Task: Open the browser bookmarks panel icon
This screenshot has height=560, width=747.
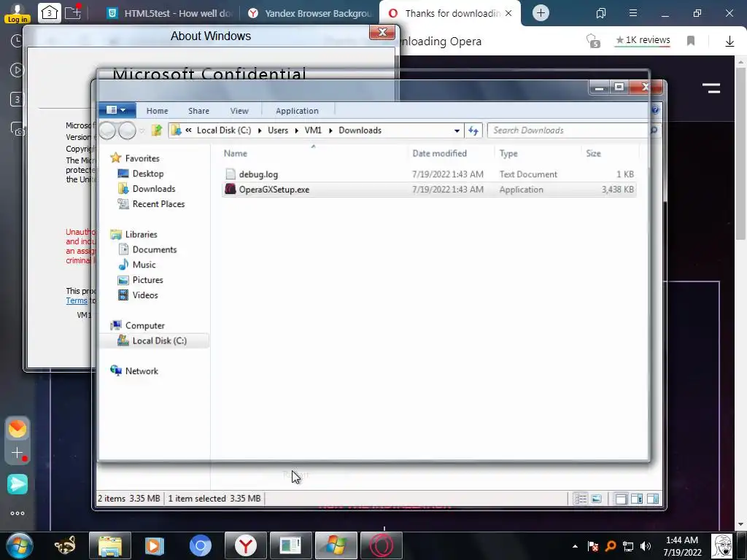Action: coord(601,13)
